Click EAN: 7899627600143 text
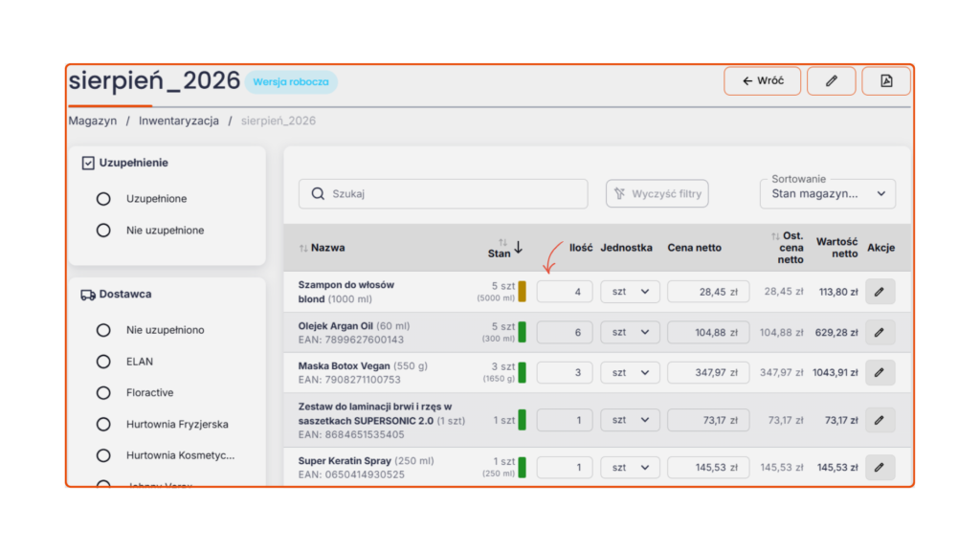980x551 pixels. (x=350, y=340)
